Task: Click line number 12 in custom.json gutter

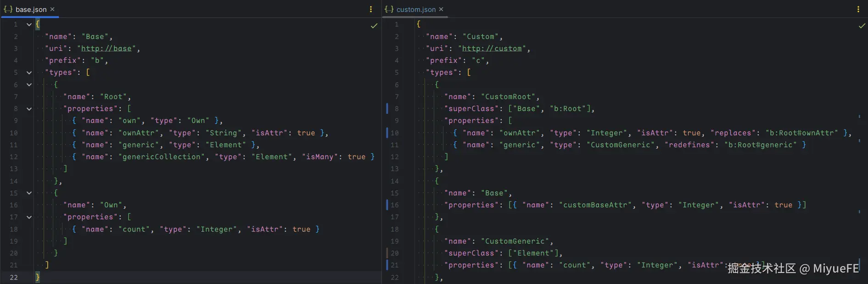Action: 395,157
